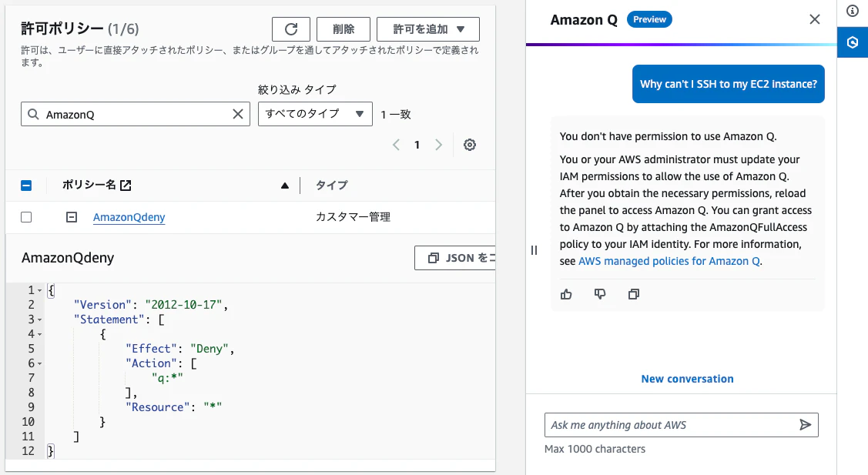
Task: Start a New conversation
Action: point(687,379)
